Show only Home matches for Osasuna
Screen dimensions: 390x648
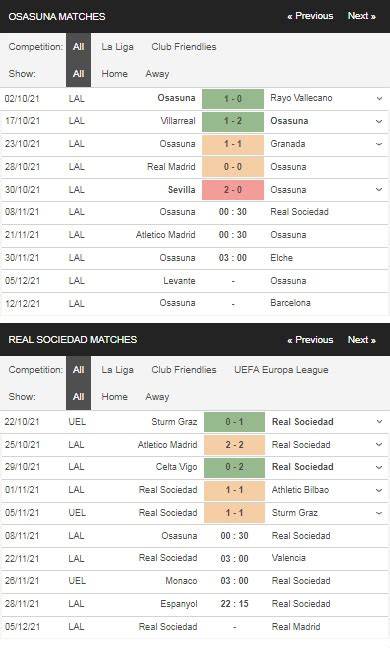click(x=114, y=74)
